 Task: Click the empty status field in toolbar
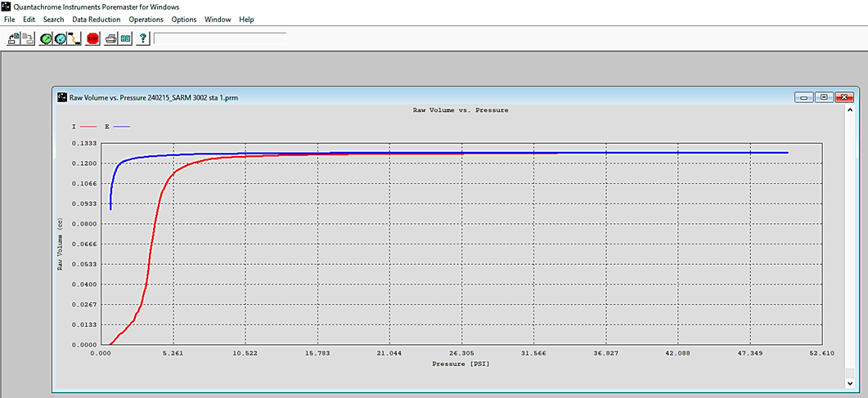219,38
